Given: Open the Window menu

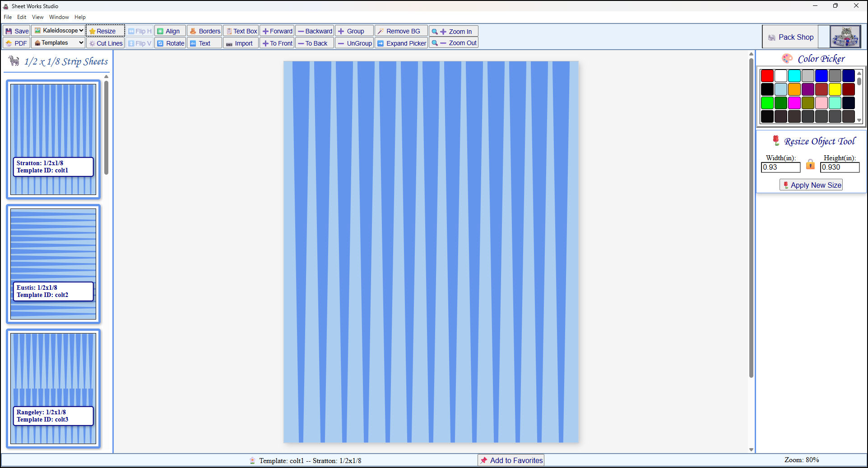Looking at the screenshot, I should point(59,17).
